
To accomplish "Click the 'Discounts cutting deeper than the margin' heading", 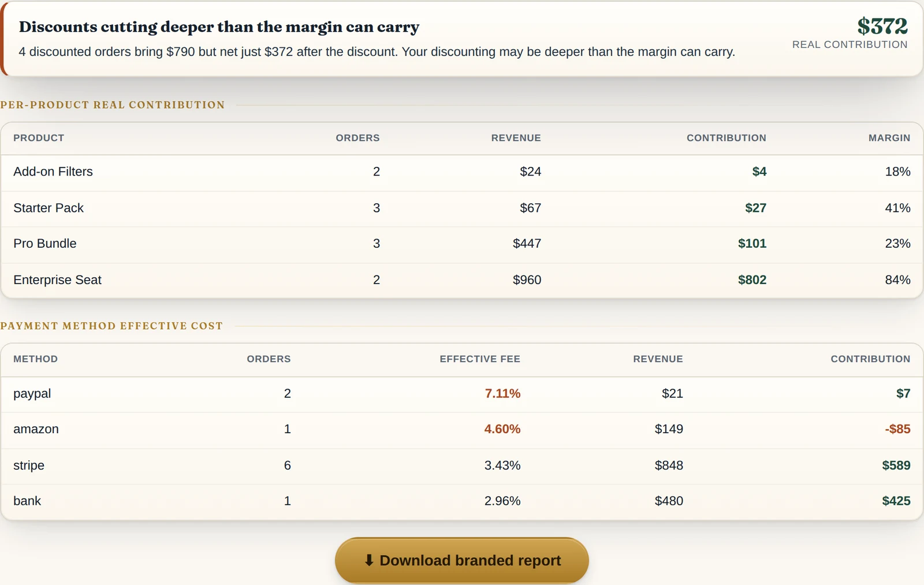I will click(x=219, y=27).
